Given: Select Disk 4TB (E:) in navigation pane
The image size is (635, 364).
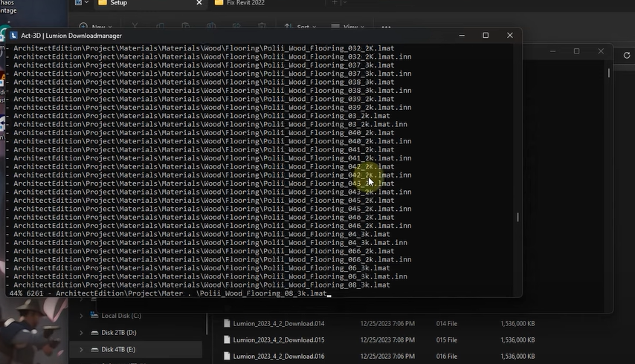Looking at the screenshot, I should 118,349.
